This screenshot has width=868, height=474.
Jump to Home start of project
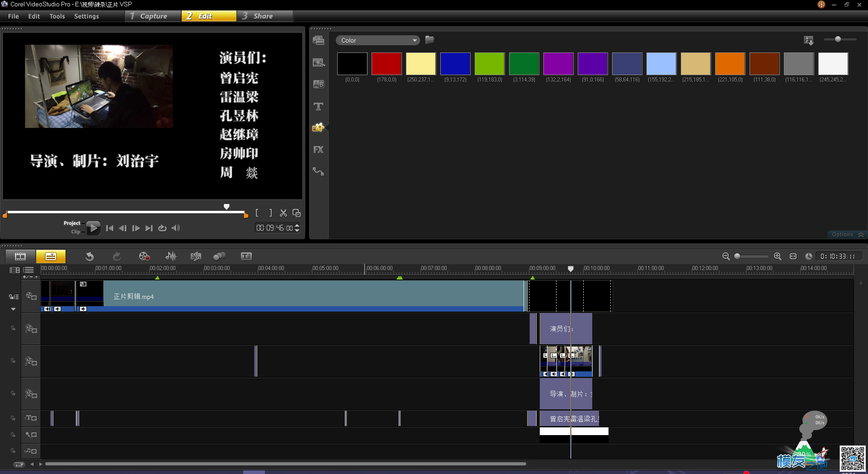click(x=109, y=228)
